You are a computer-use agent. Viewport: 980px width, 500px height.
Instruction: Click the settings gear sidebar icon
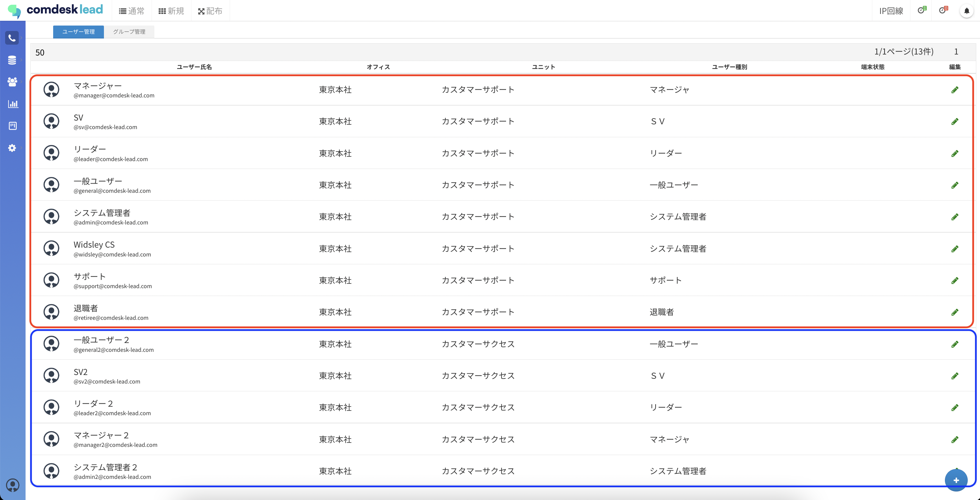coord(12,148)
